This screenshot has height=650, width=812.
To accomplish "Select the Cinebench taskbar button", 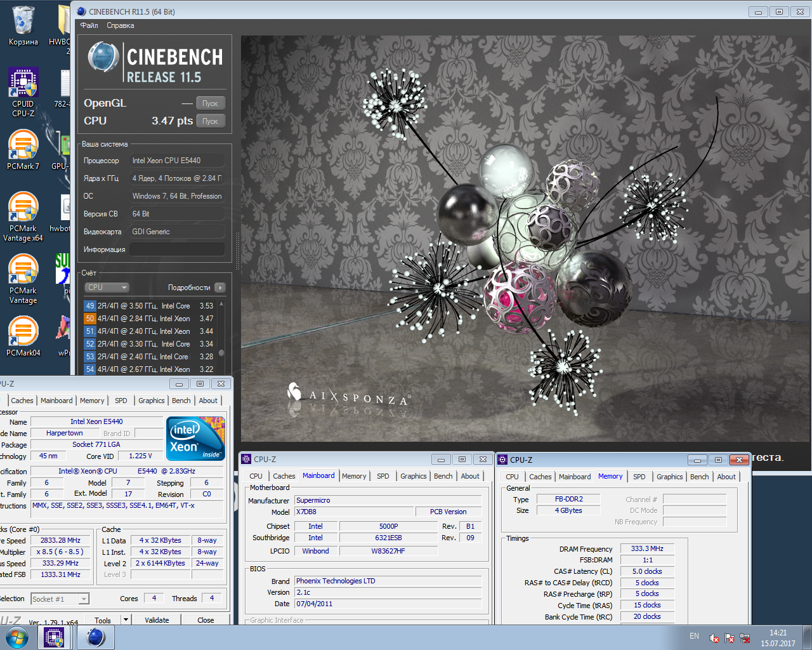I will tap(96, 637).
